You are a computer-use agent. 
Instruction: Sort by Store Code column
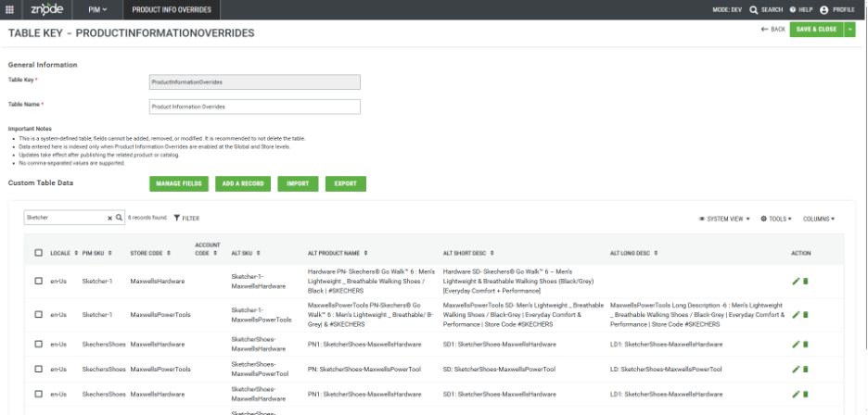pos(168,253)
